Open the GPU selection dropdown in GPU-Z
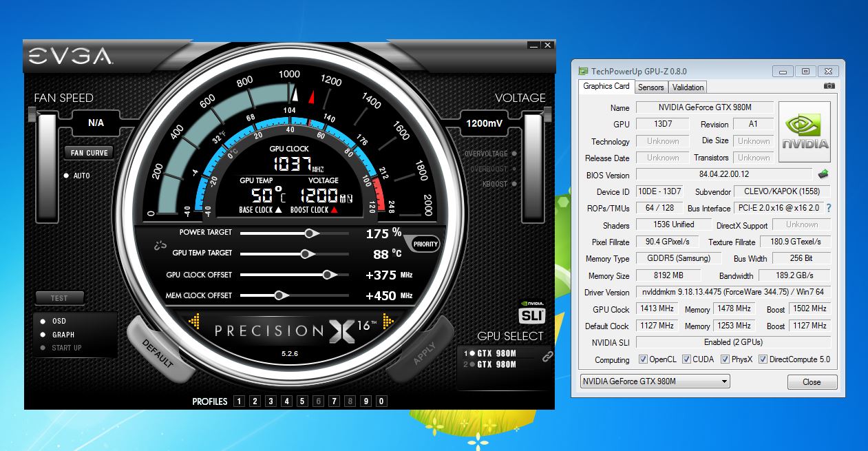 click(655, 381)
